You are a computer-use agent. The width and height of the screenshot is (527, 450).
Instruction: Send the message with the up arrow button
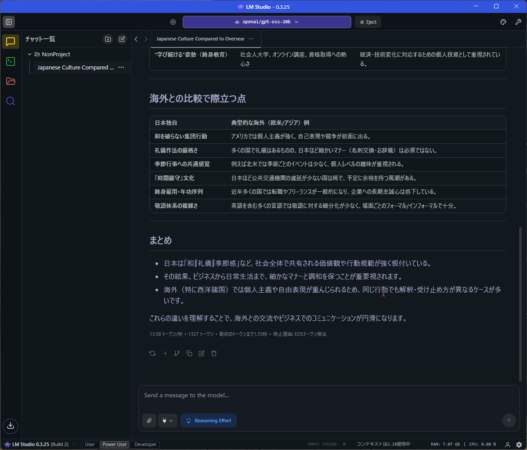(509, 420)
